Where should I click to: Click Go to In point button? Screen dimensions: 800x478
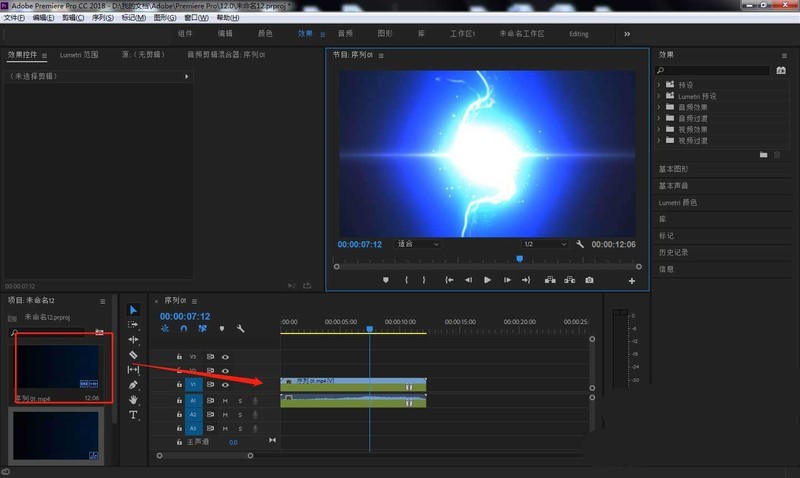(449, 280)
